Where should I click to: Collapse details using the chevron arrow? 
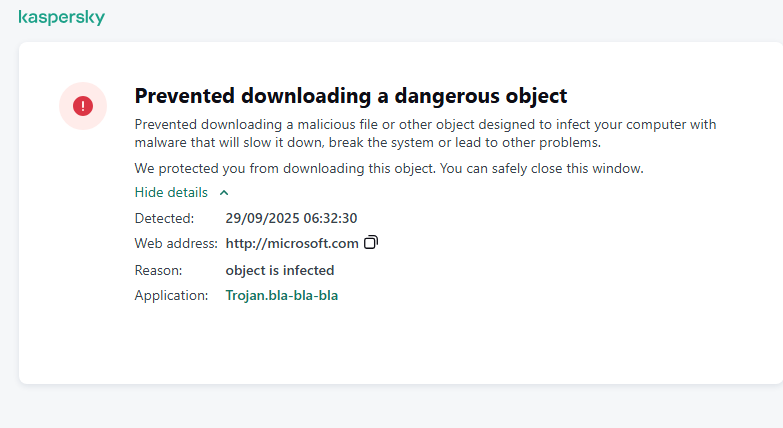point(224,193)
